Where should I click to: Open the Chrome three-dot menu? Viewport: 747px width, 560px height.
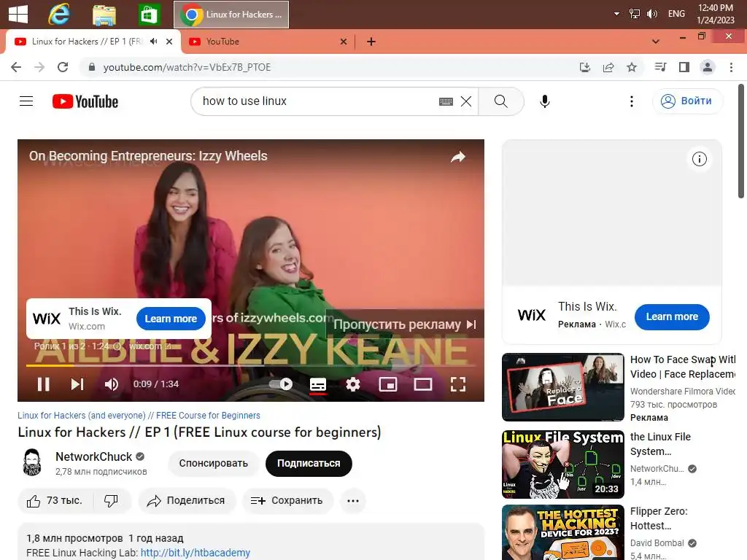(x=731, y=67)
